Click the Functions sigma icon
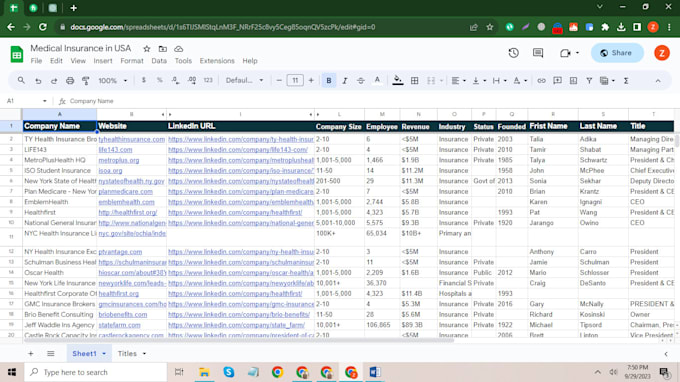The image size is (680, 382). pos(626,81)
